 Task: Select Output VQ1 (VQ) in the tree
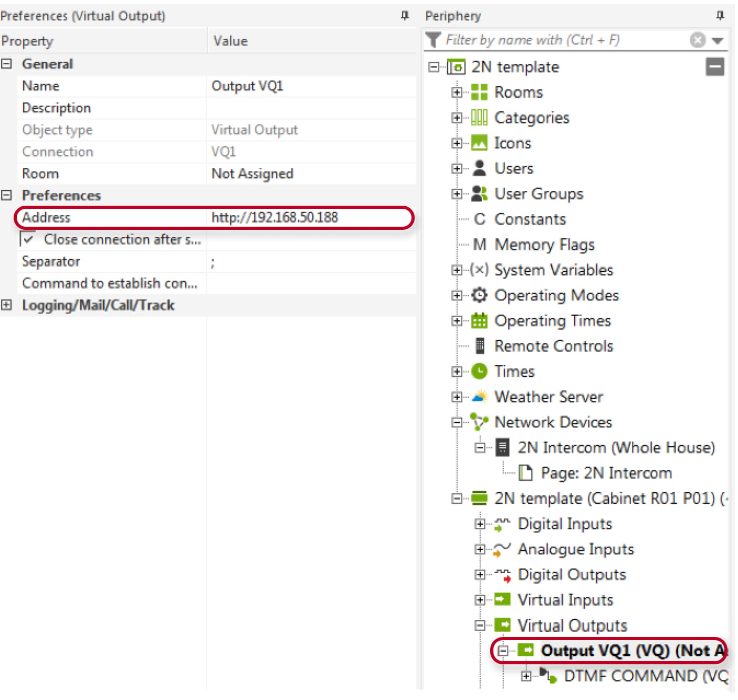tap(634, 651)
